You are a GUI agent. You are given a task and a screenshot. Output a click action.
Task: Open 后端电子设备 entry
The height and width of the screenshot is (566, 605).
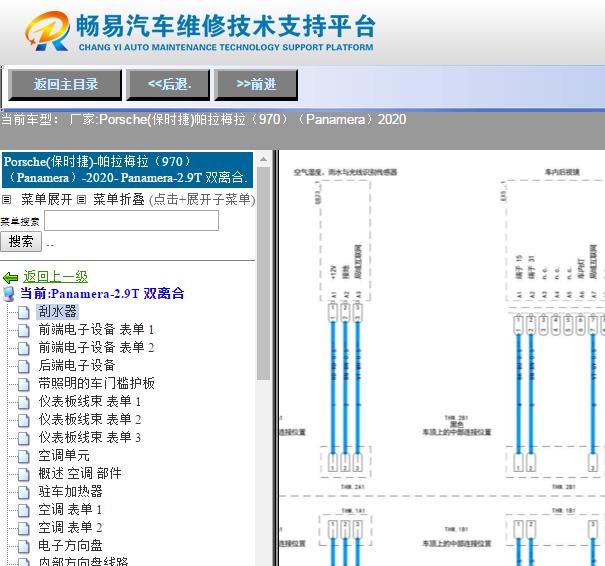[x=77, y=365]
